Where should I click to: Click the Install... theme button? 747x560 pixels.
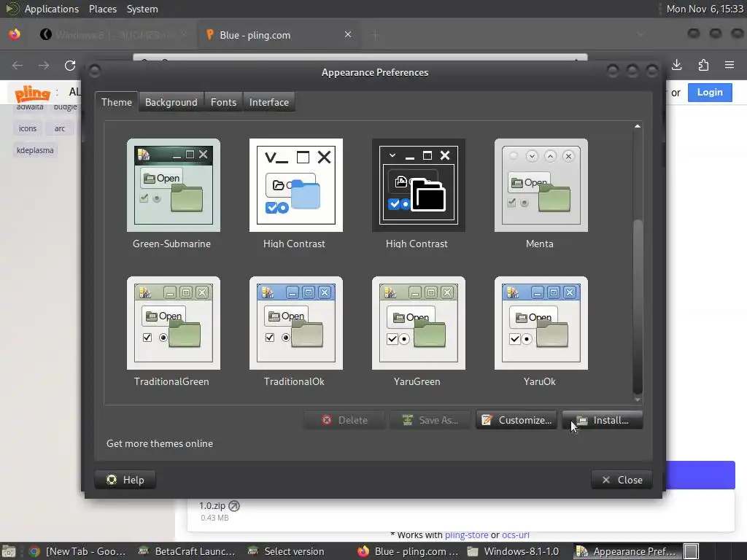click(603, 420)
